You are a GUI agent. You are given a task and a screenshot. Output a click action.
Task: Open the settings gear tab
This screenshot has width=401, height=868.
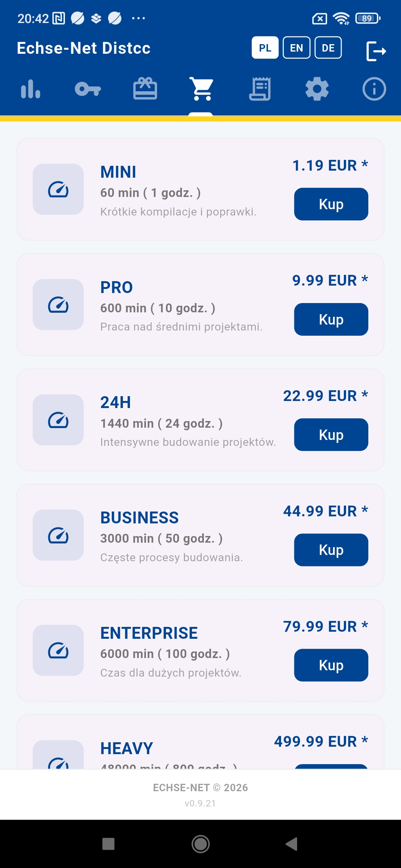coord(317,89)
